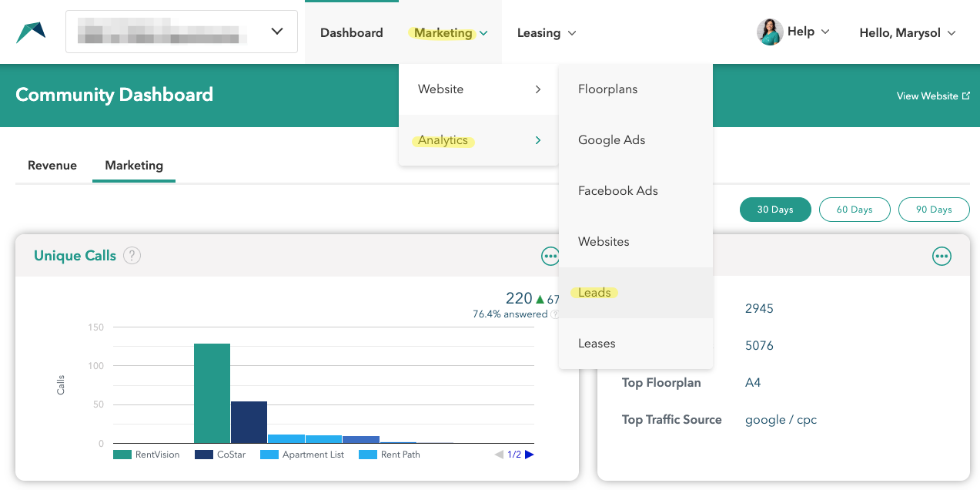980x490 pixels.
Task: Expand the community selector dropdown
Action: pyautogui.click(x=182, y=32)
